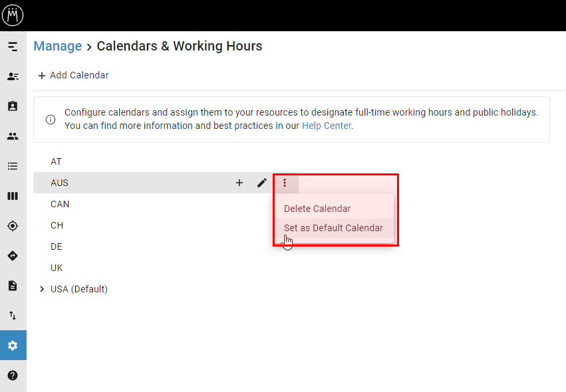566x392 pixels.
Task: Click the info circle icon beside the notice
Action: click(50, 120)
